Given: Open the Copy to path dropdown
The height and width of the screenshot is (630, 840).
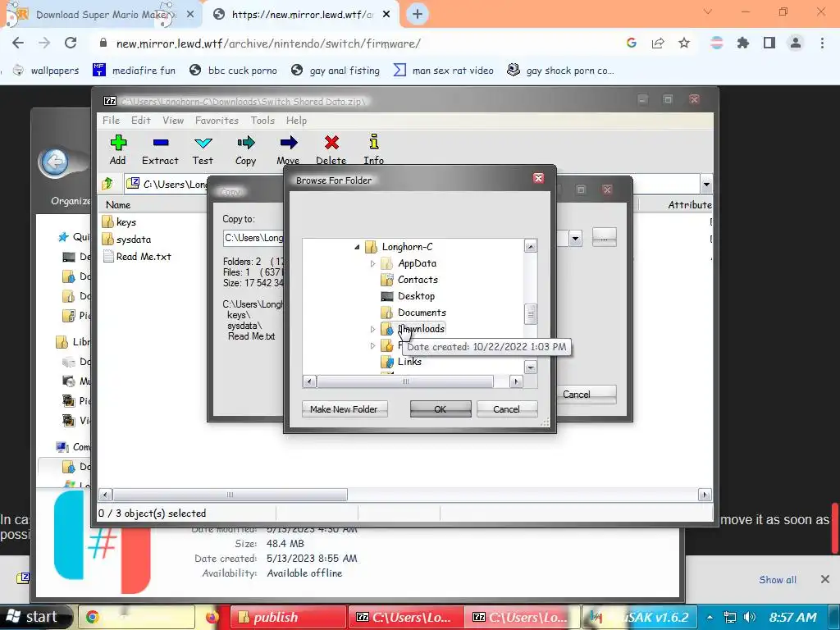Looking at the screenshot, I should [575, 239].
